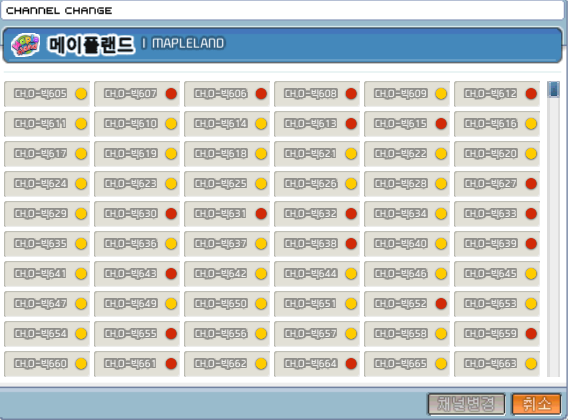The image size is (568, 420).
Task: Pick channel CH.0-빅655
Action: [137, 334]
